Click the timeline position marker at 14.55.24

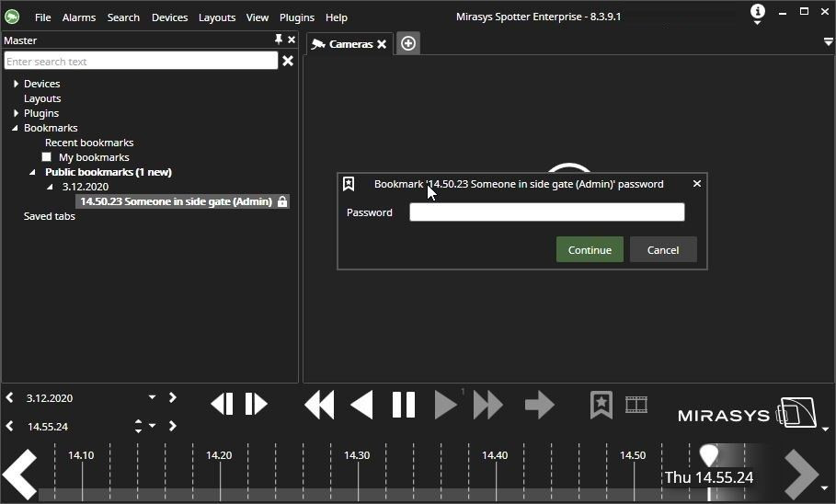pyautogui.click(x=708, y=455)
